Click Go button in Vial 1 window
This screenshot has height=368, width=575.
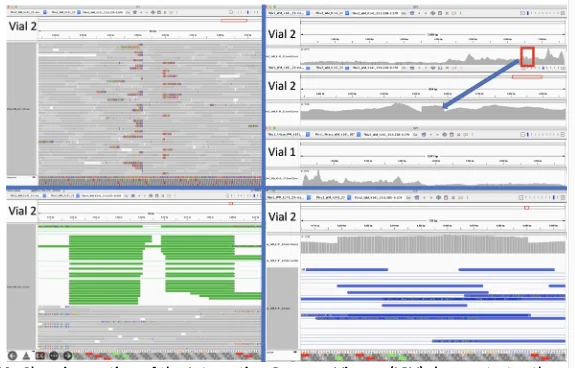415,135
